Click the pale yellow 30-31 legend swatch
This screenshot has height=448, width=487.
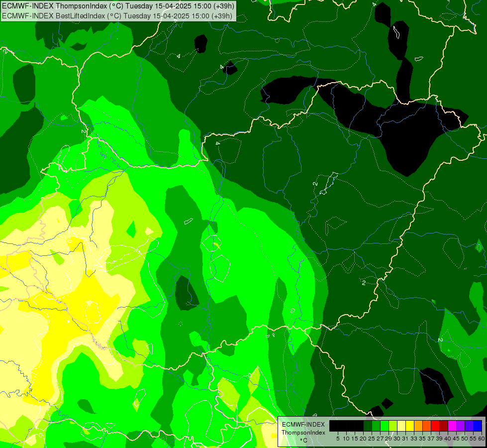tap(401, 426)
